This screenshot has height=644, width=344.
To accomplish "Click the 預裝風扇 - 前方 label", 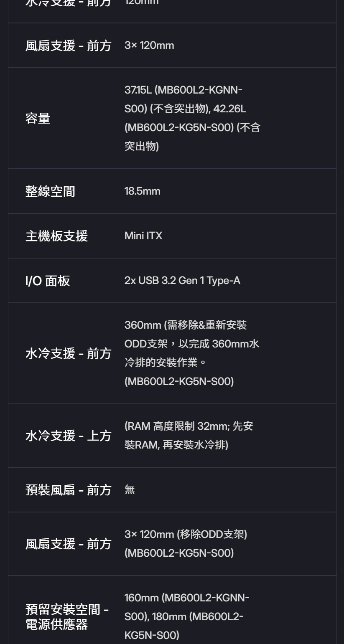I will [x=69, y=490].
